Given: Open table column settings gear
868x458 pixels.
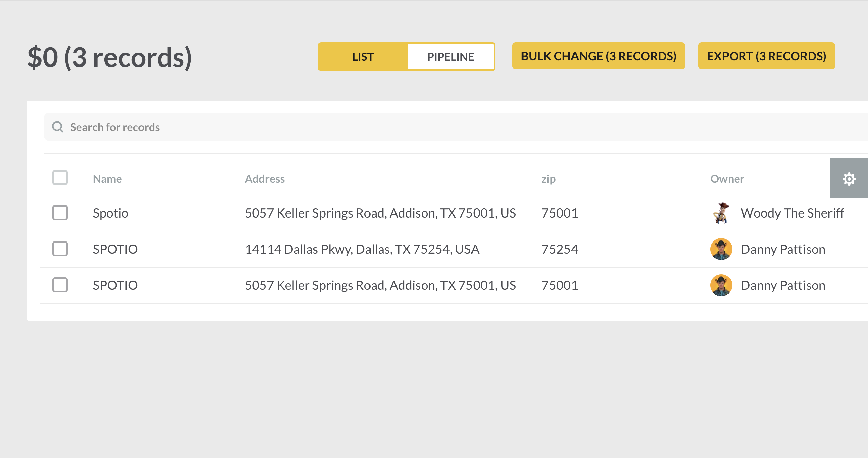Looking at the screenshot, I should [x=849, y=178].
